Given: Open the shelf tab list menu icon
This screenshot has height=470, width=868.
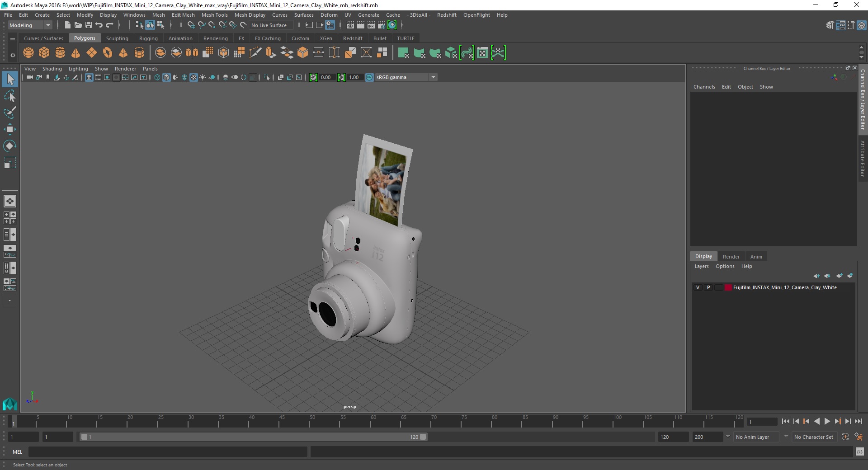Looking at the screenshot, I should click(13, 39).
